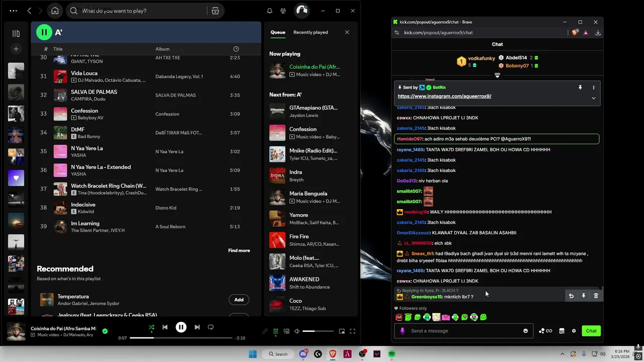The height and width of the screenshot is (362, 644).
Task: Click the song progress bar
Action: tap(181, 338)
